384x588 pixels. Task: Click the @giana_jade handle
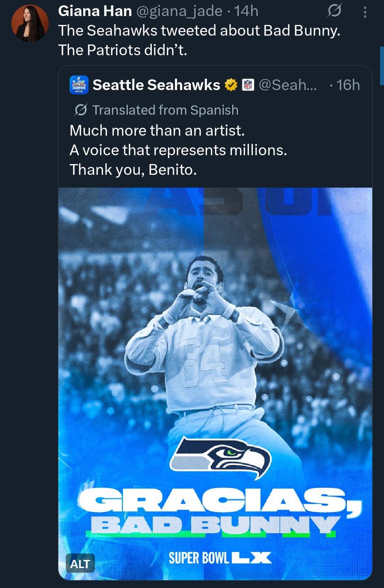tap(179, 11)
